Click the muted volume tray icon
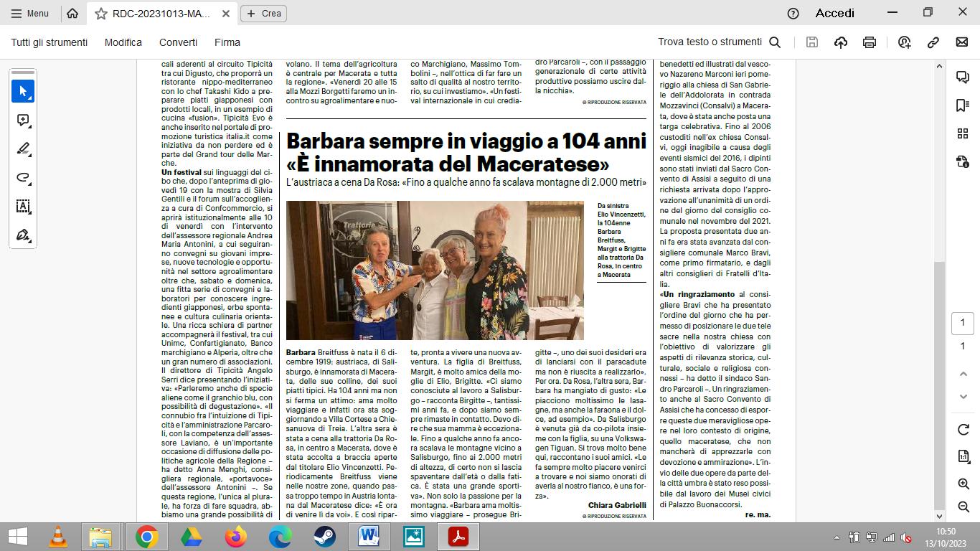This screenshot has width=980, height=551. click(x=905, y=537)
